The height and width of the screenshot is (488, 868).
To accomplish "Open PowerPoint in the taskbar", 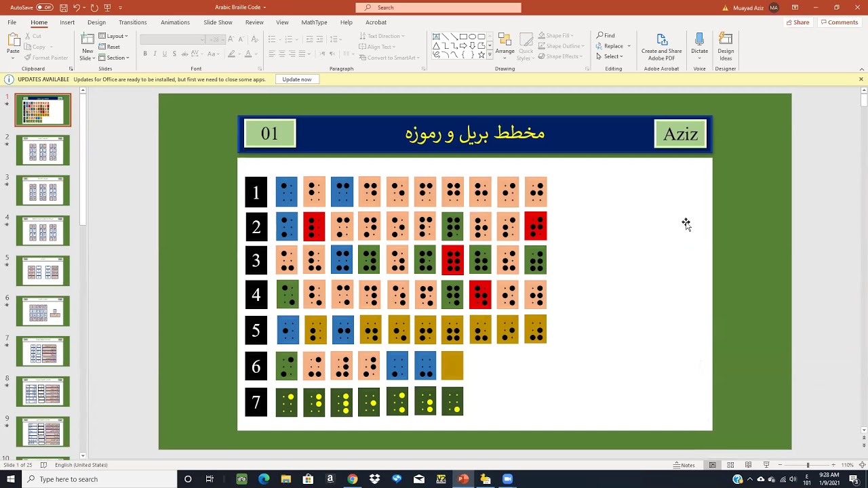I will (x=463, y=479).
